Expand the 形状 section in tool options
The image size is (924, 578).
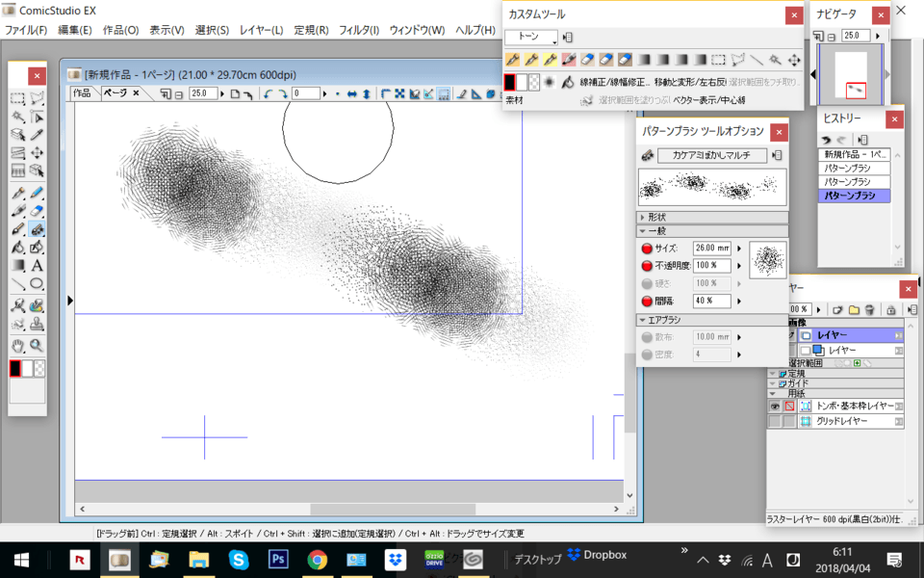642,217
